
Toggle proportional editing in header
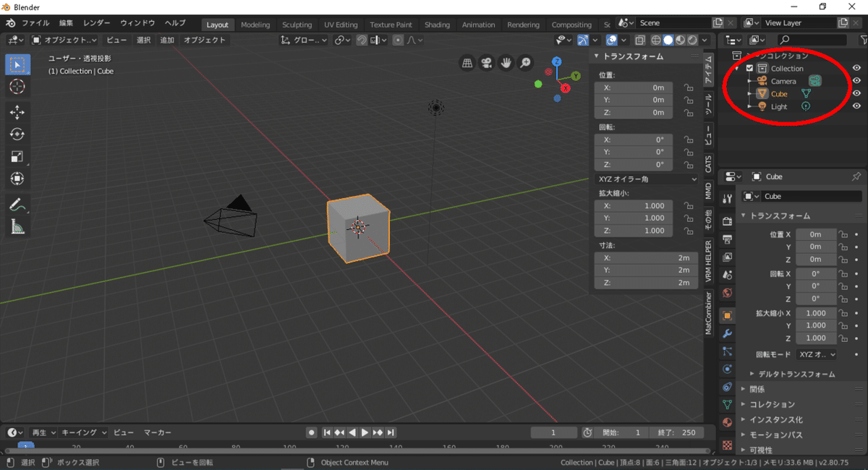(399, 40)
